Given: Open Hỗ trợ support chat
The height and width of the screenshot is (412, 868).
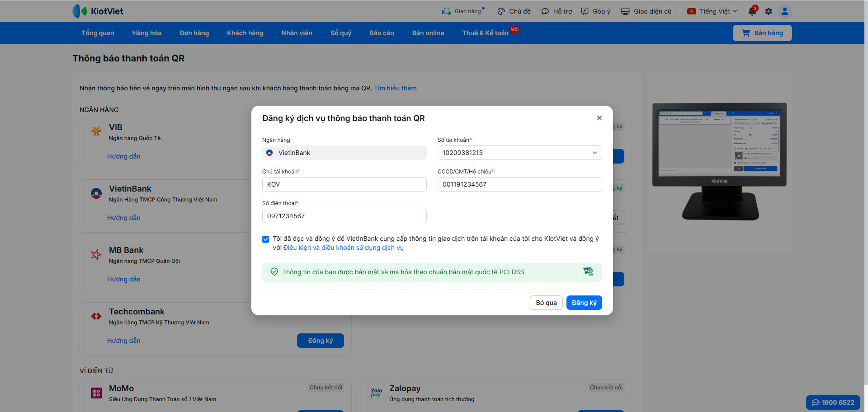Looking at the screenshot, I should (x=557, y=11).
